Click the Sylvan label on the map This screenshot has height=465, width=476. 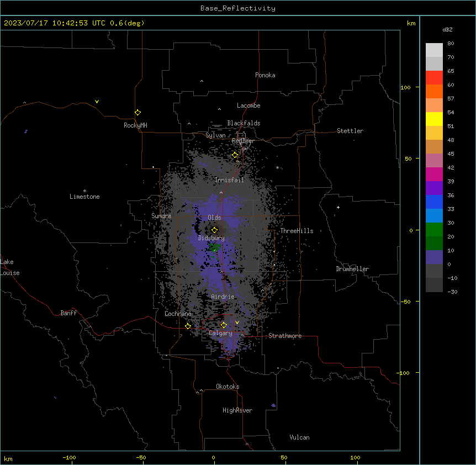point(215,135)
